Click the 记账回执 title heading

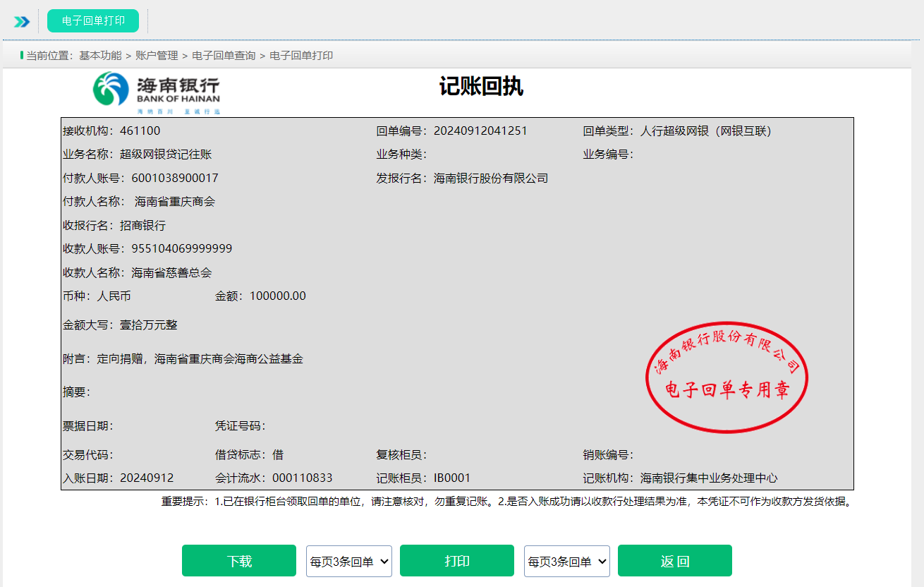(x=481, y=87)
